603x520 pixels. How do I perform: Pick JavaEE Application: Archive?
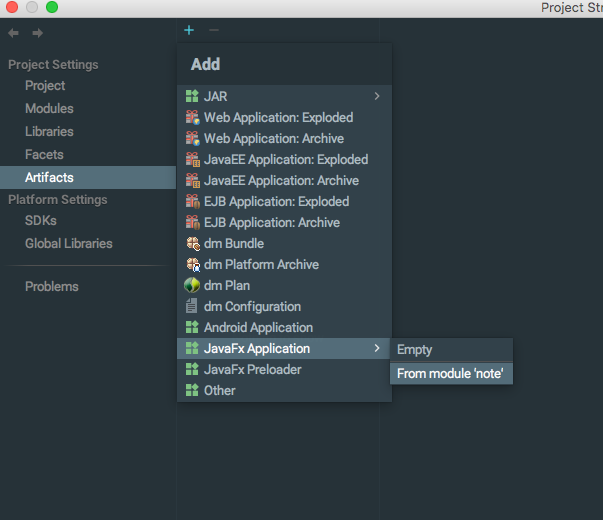284,180
